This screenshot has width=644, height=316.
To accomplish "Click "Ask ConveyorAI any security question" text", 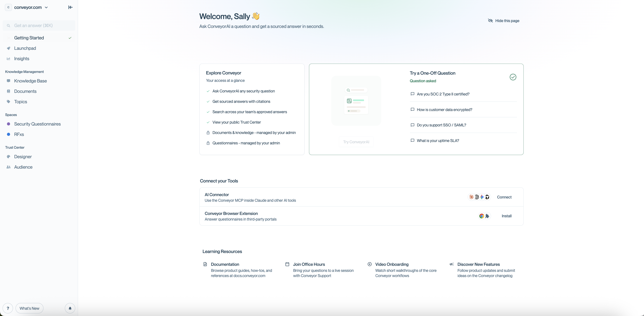I will coord(244,91).
